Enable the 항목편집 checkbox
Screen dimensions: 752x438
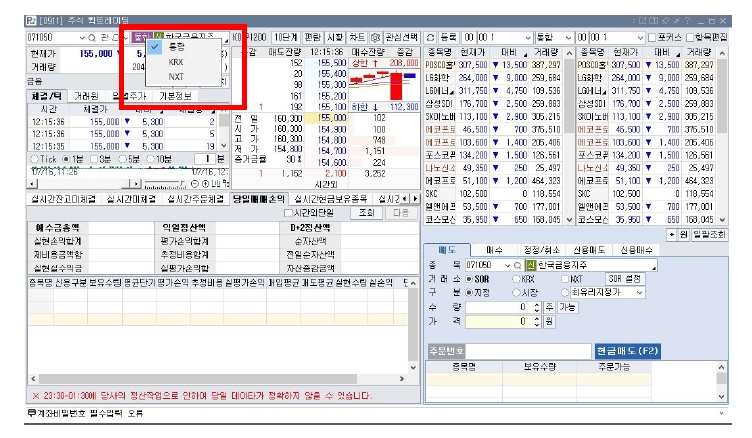click(690, 37)
